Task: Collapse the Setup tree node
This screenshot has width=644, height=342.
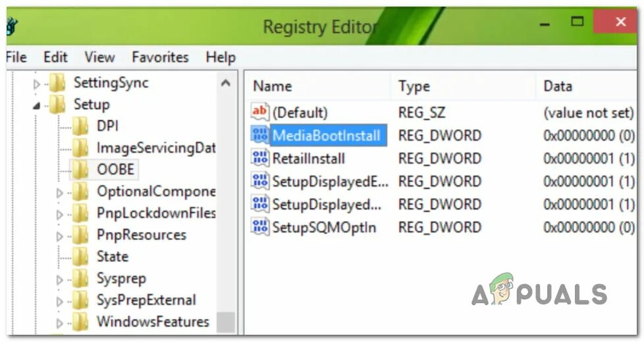Action: 37,106
